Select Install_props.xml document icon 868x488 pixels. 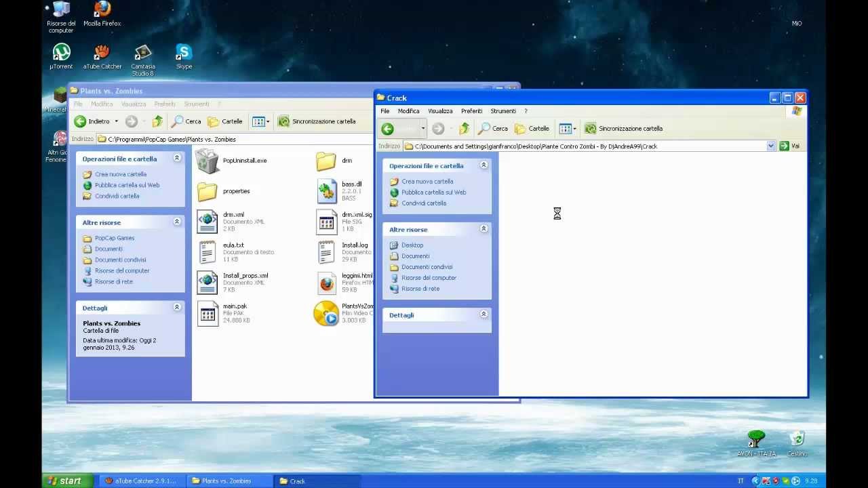[x=208, y=283]
